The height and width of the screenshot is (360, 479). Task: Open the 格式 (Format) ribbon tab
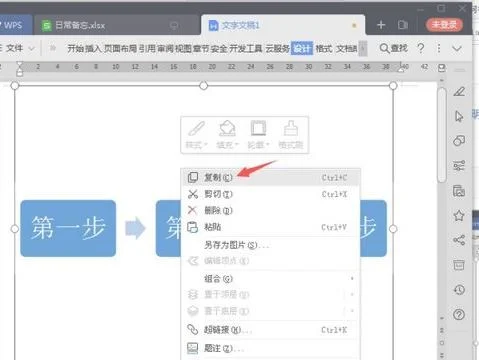[324, 49]
